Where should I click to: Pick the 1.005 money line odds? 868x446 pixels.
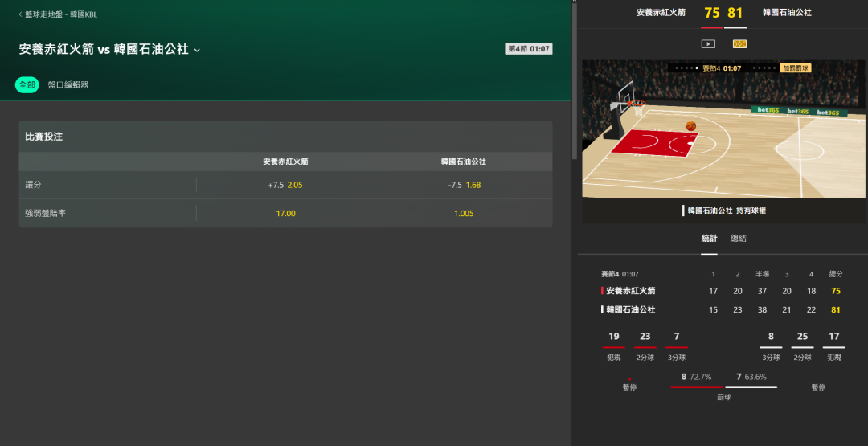464,213
